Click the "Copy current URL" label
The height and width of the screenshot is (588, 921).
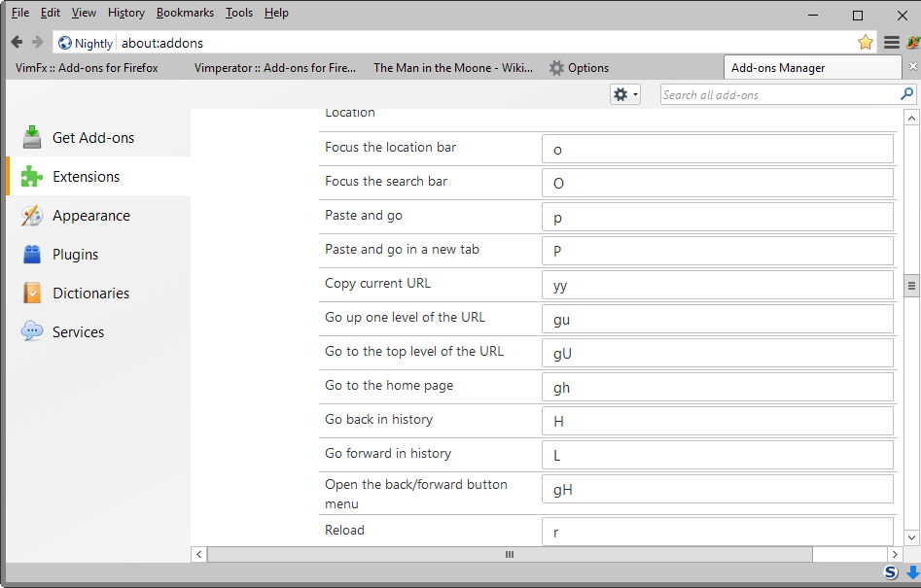click(377, 284)
